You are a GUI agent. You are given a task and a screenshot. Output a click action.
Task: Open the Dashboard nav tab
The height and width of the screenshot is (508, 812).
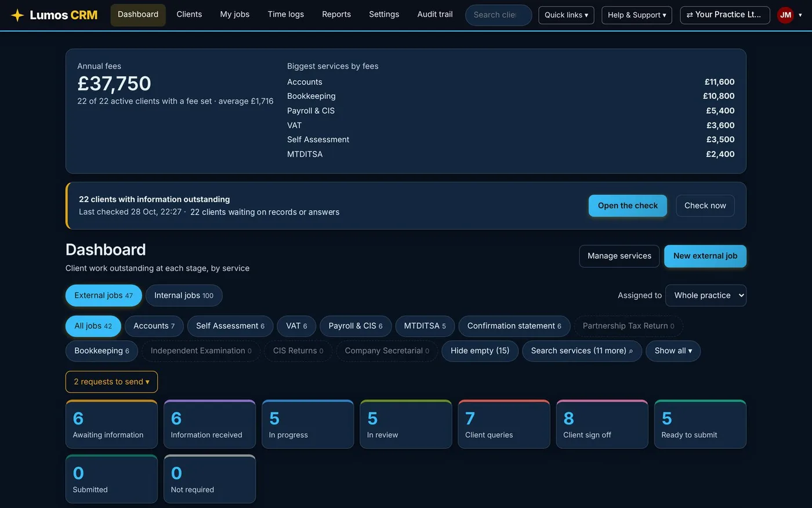[138, 15]
